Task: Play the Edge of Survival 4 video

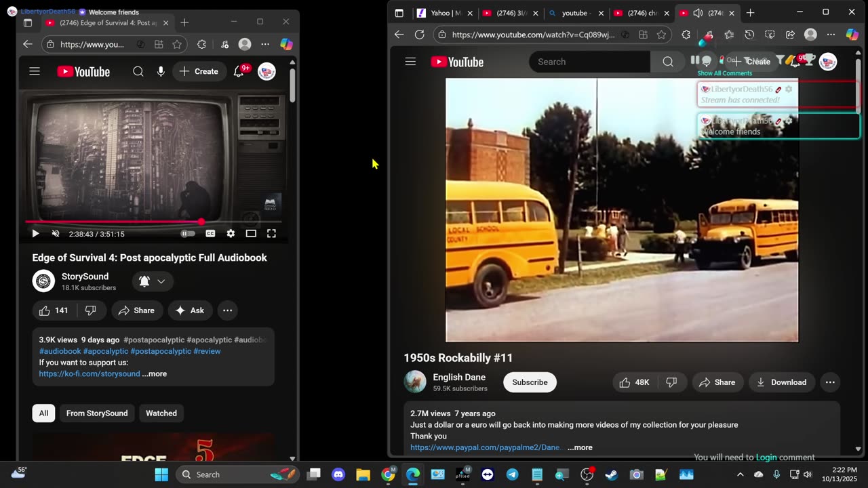Action: coord(35,234)
